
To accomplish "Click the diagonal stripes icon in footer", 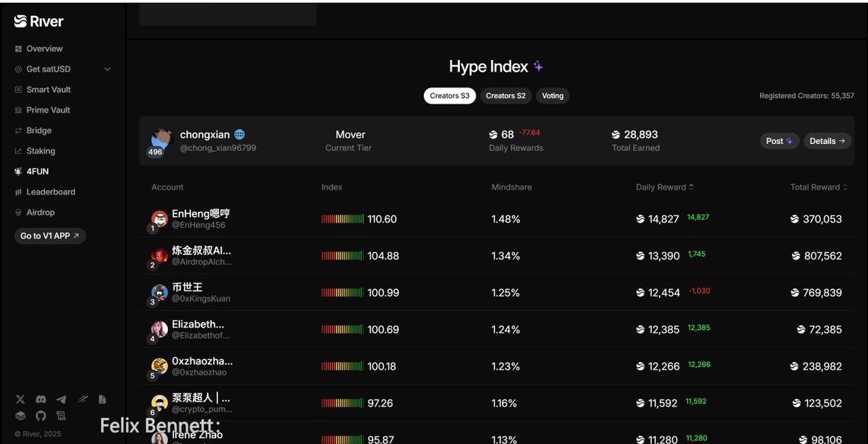I will (82, 399).
